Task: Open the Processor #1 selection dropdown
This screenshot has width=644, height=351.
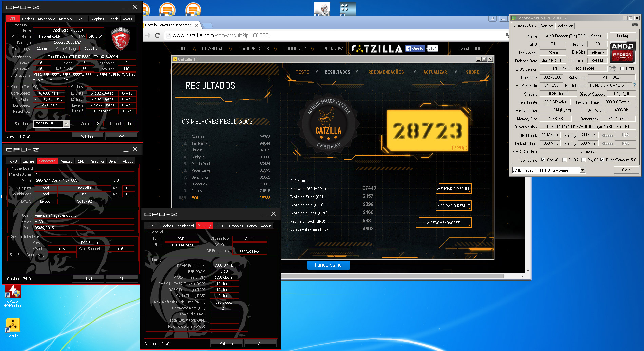Action: click(66, 124)
